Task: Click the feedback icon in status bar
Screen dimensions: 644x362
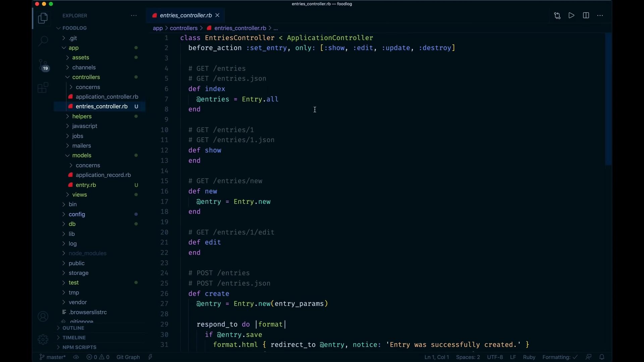Action: pos(589,358)
